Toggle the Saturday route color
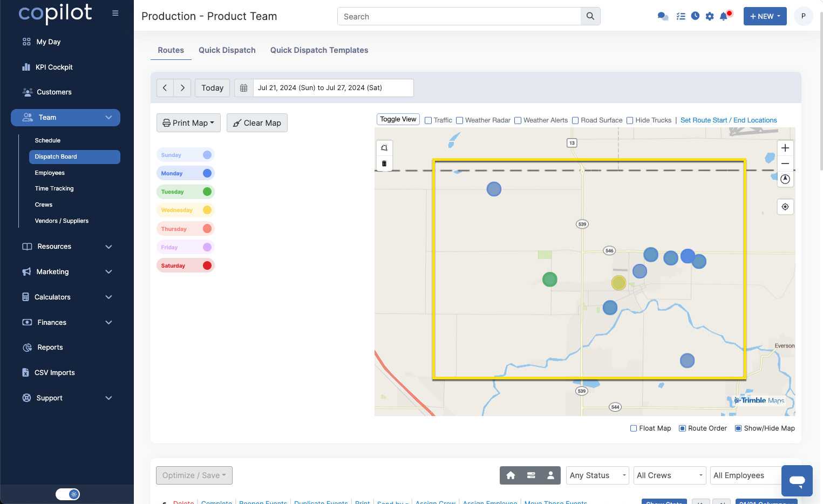This screenshot has width=823, height=504. click(x=186, y=265)
